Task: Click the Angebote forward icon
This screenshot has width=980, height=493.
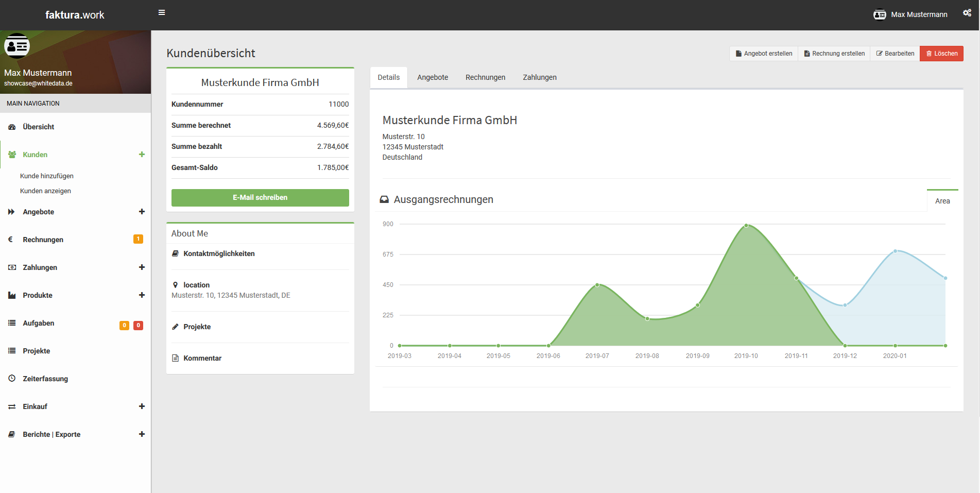Action: click(x=12, y=212)
